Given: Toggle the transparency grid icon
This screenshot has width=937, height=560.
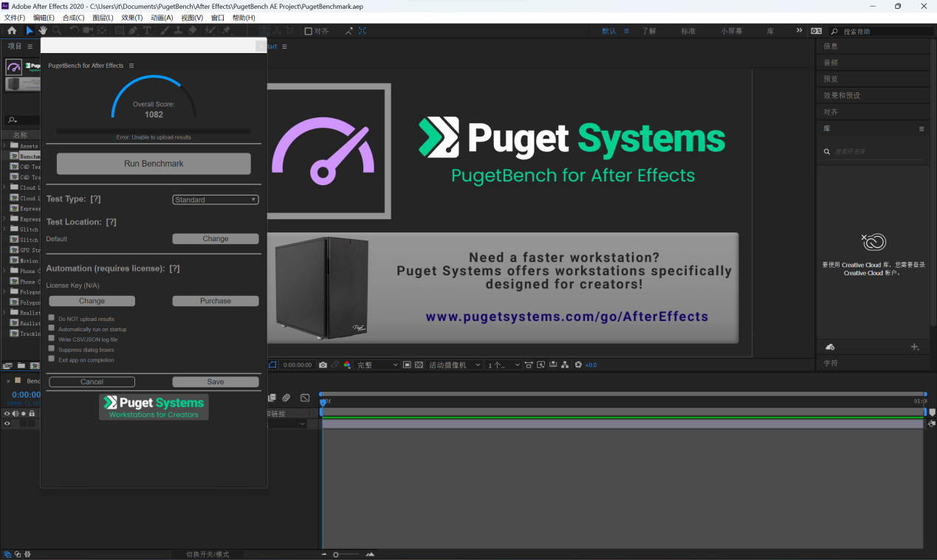Looking at the screenshot, I should click(419, 365).
